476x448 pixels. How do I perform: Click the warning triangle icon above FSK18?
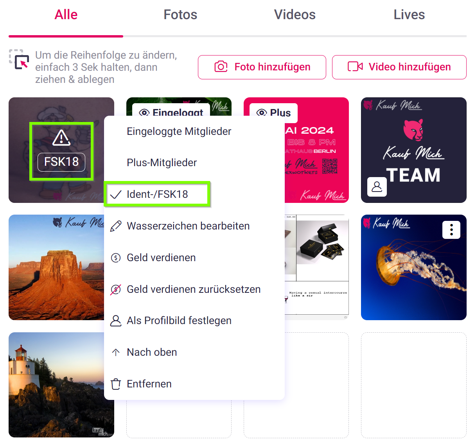click(61, 138)
